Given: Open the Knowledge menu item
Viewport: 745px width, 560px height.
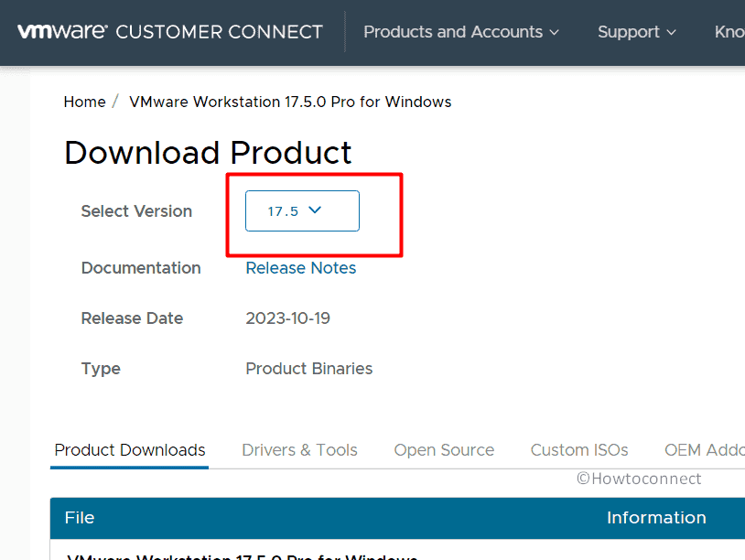Looking at the screenshot, I should tap(729, 32).
